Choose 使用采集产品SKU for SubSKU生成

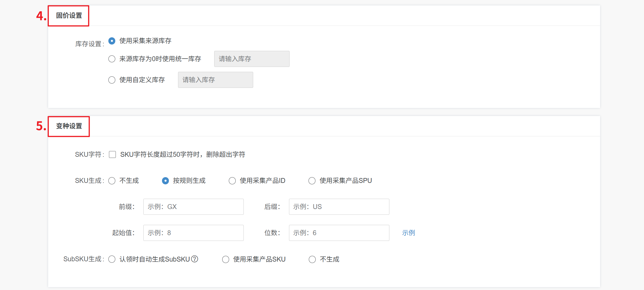click(x=226, y=259)
